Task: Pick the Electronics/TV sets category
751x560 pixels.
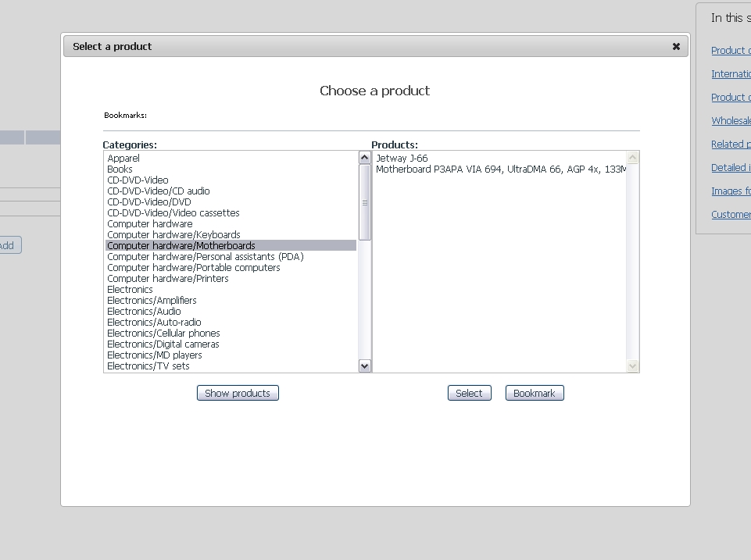Action: 148,366
